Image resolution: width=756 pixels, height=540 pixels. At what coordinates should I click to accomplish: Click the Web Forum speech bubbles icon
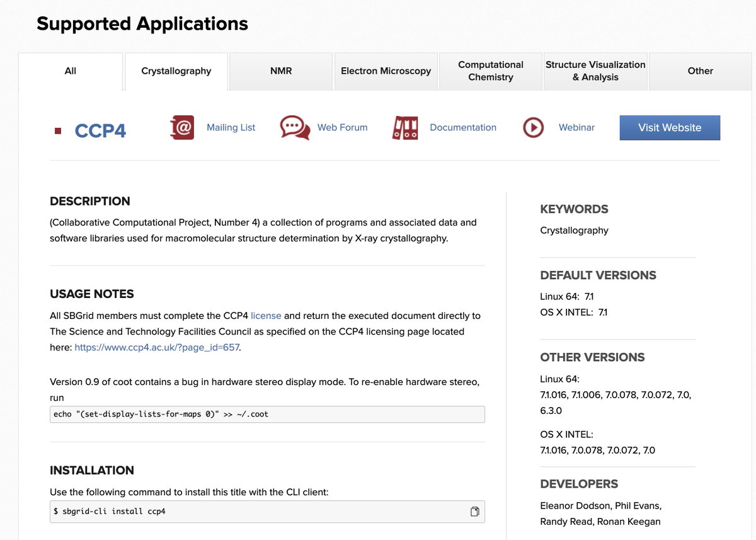(x=295, y=127)
